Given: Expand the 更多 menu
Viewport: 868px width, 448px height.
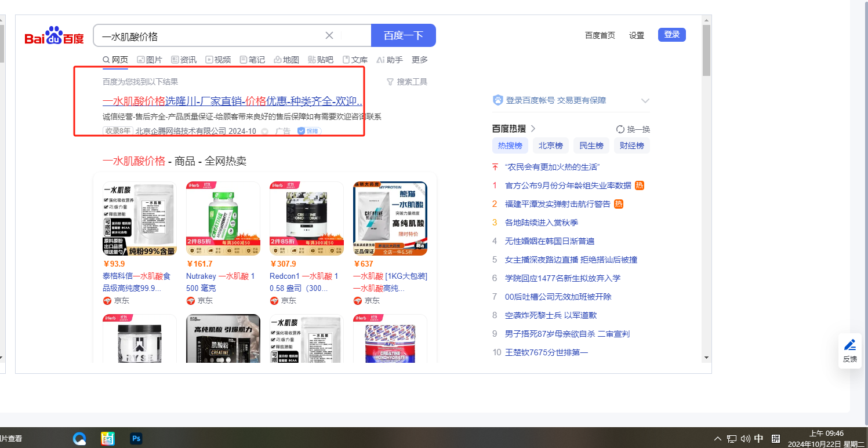Looking at the screenshot, I should pyautogui.click(x=420, y=60).
